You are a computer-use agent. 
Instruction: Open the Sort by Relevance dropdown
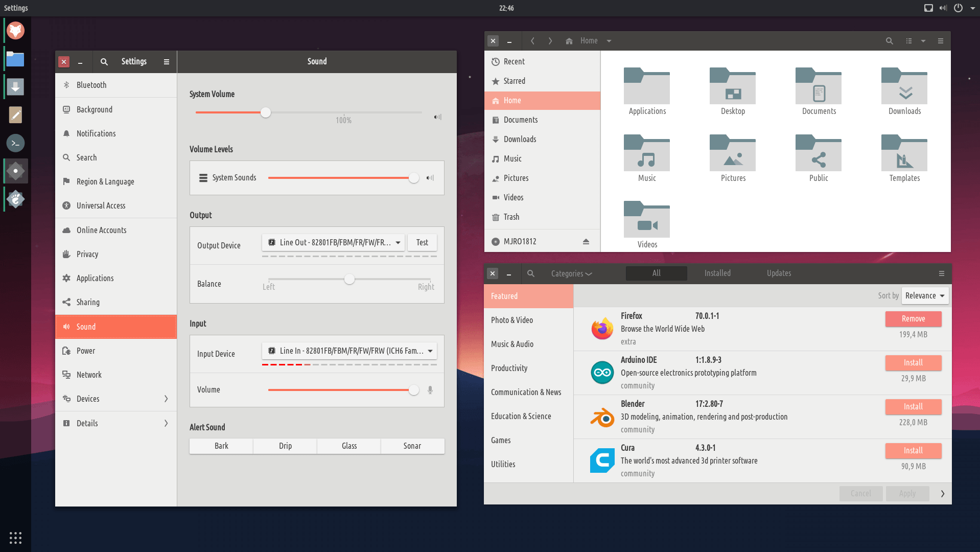pyautogui.click(x=925, y=296)
